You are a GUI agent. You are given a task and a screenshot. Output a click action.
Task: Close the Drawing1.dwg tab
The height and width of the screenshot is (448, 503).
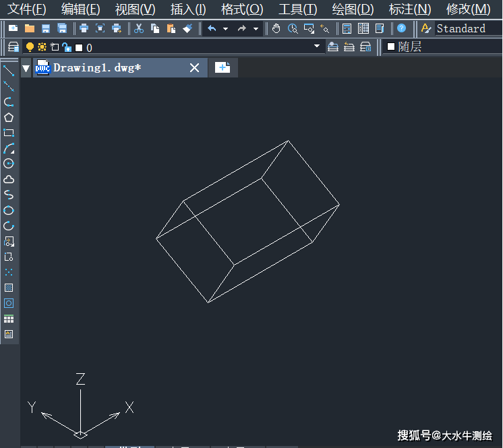coord(194,67)
